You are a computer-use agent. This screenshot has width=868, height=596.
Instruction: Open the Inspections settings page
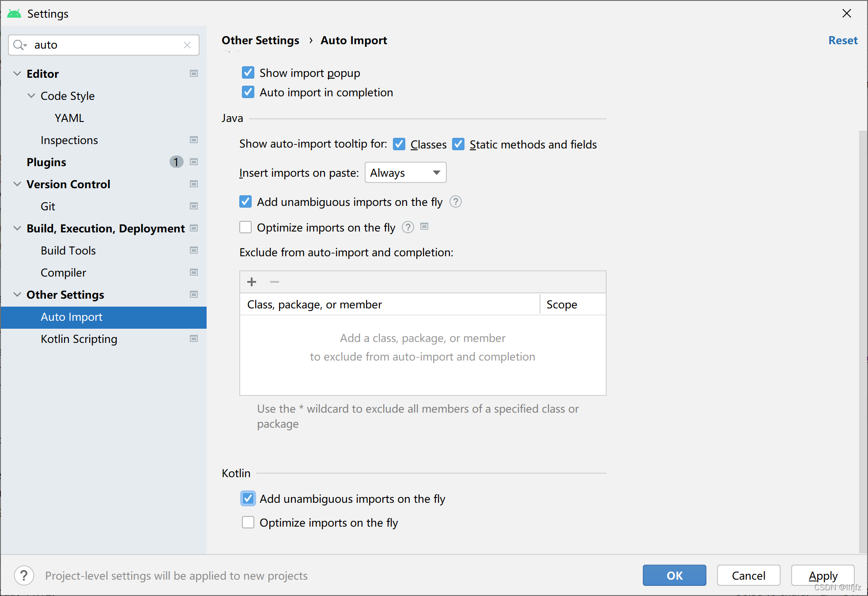pyautogui.click(x=69, y=140)
